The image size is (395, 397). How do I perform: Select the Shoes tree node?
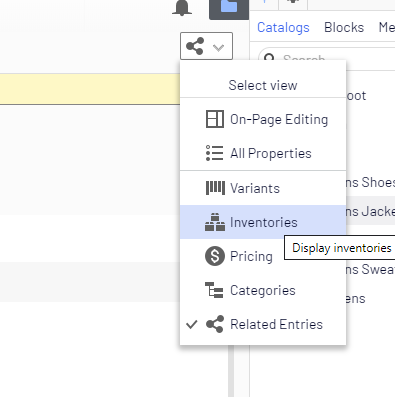click(369, 182)
